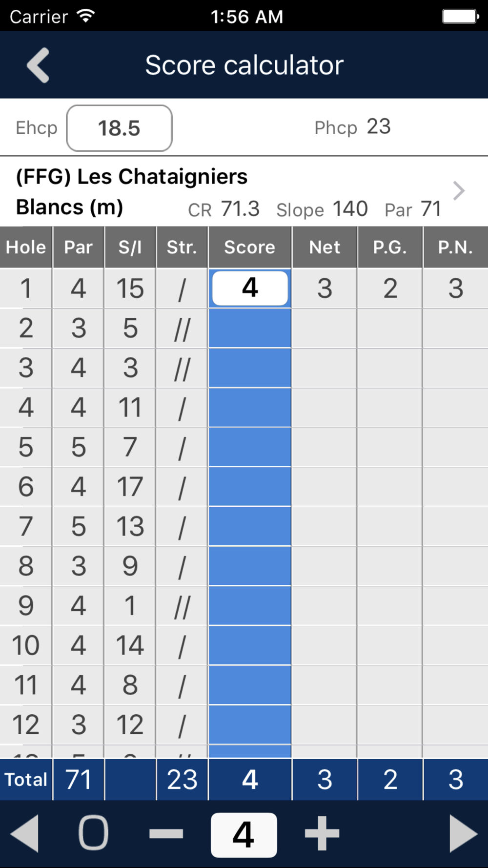The height and width of the screenshot is (868, 488).
Task: Edit the Ehcp 18.5 handicap field
Action: pos(119,128)
